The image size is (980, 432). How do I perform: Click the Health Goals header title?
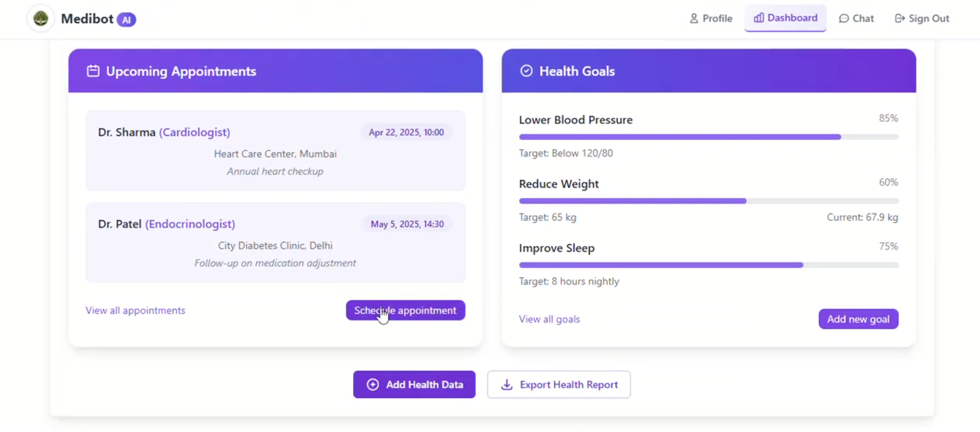tap(577, 71)
